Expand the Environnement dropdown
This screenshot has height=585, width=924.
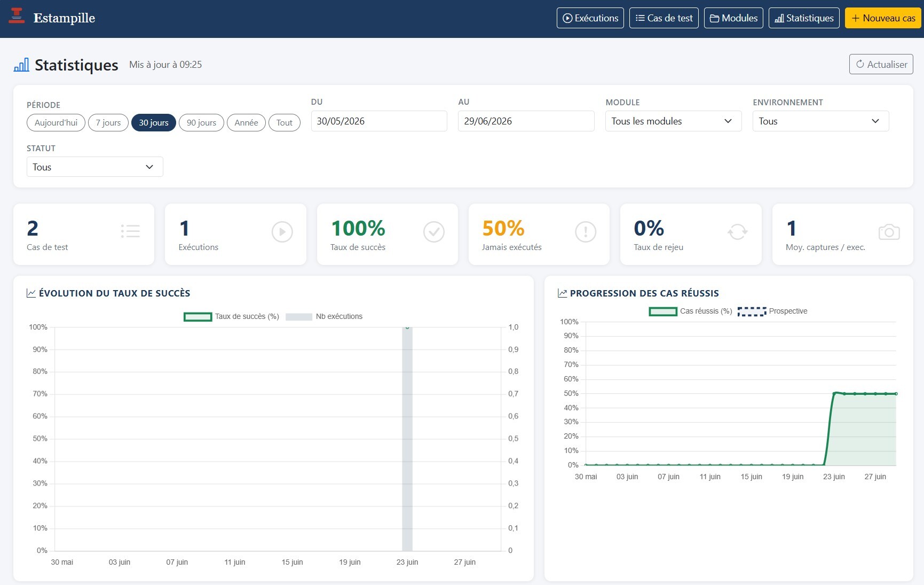(820, 121)
